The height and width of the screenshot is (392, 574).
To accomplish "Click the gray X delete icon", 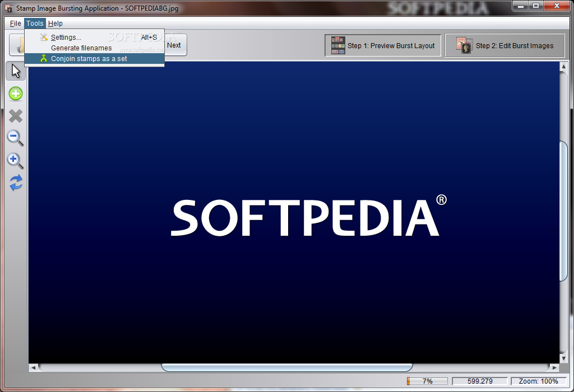I will [16, 116].
